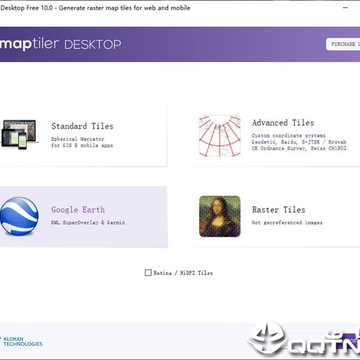Viewport: 360px width, 360px height.
Task: Open the Klokan Technologies link
Action: pyautogui.click(x=22, y=341)
